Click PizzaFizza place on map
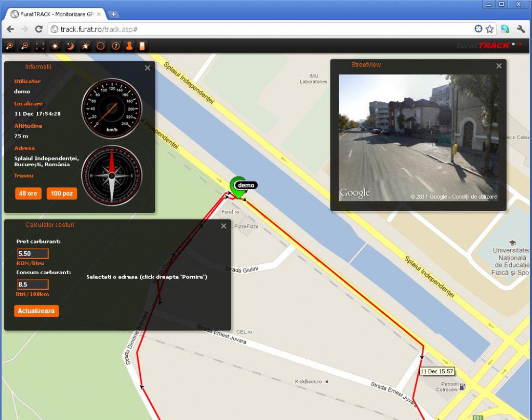This screenshot has width=532, height=420. pos(246,226)
